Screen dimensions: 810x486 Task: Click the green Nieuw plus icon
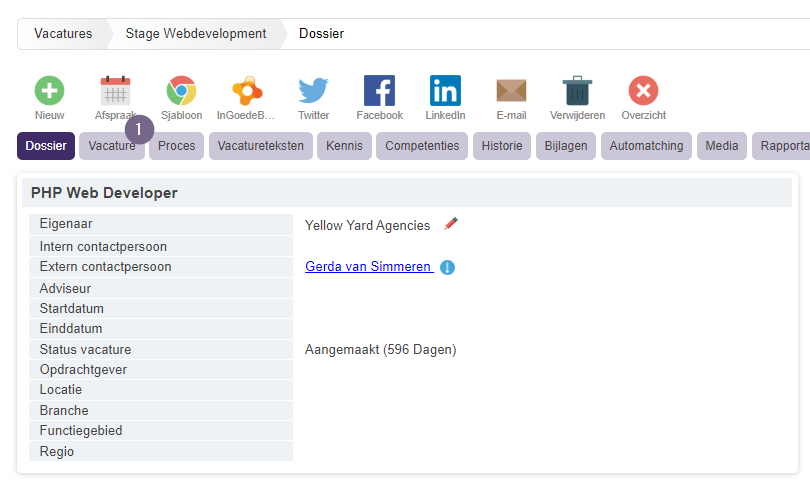tap(50, 90)
